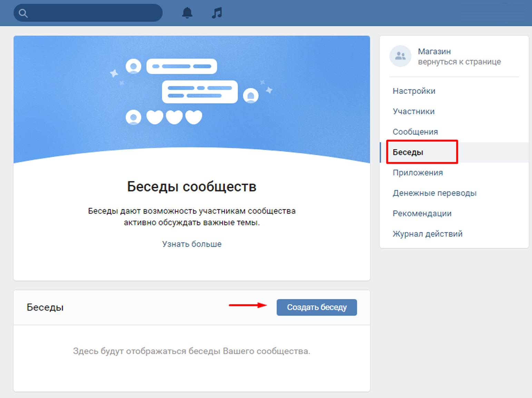Follow the 'Узнать больше' link
This screenshot has height=398, width=532.
click(192, 244)
